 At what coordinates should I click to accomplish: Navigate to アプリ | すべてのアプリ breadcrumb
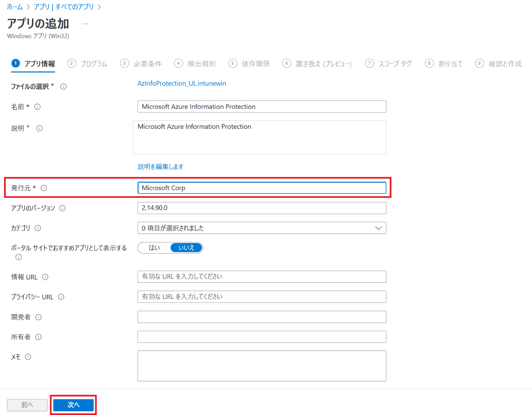pyautogui.click(x=64, y=7)
